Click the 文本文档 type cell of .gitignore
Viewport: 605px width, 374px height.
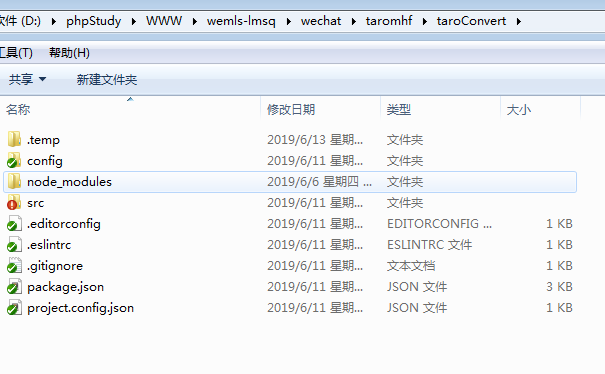(411, 266)
